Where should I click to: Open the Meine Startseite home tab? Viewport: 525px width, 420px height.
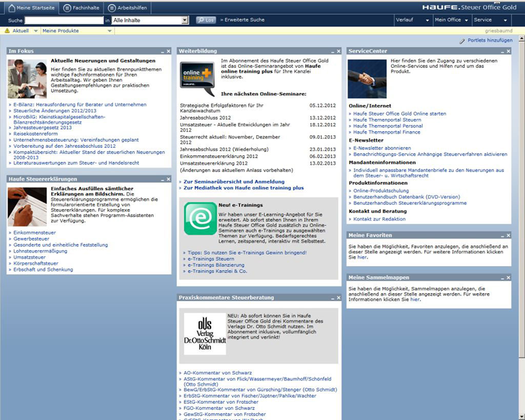(x=31, y=8)
